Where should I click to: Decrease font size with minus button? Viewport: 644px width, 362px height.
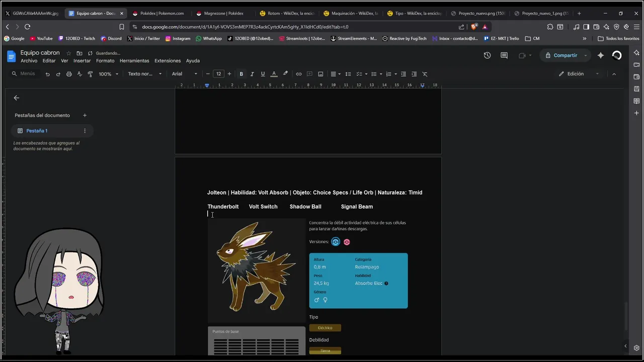pos(208,74)
